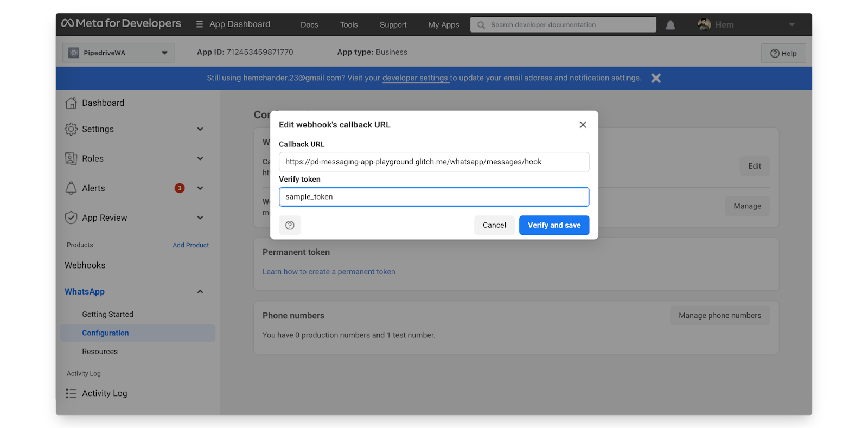This screenshot has height=428, width=868.
Task: Open the Docs menu item
Action: [309, 25]
